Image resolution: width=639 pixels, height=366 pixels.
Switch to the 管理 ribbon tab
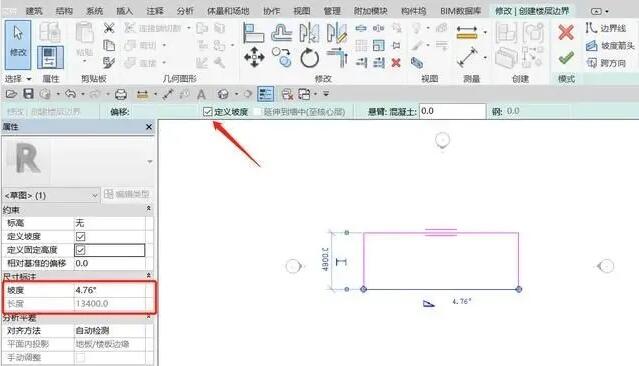point(332,11)
